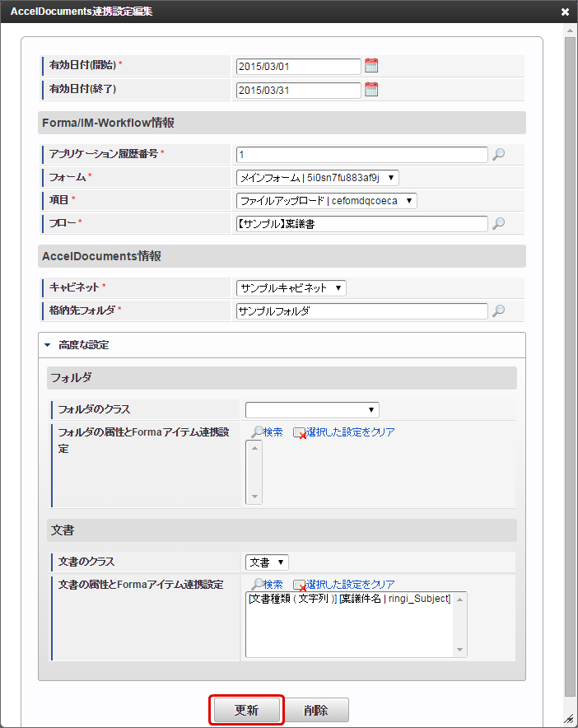
Task: Open the フォーム dropdown
Action: coord(318,178)
